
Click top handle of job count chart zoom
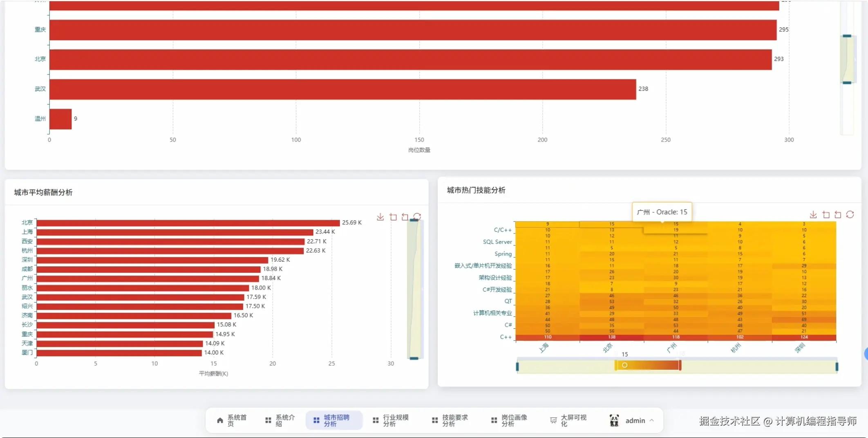(x=847, y=36)
